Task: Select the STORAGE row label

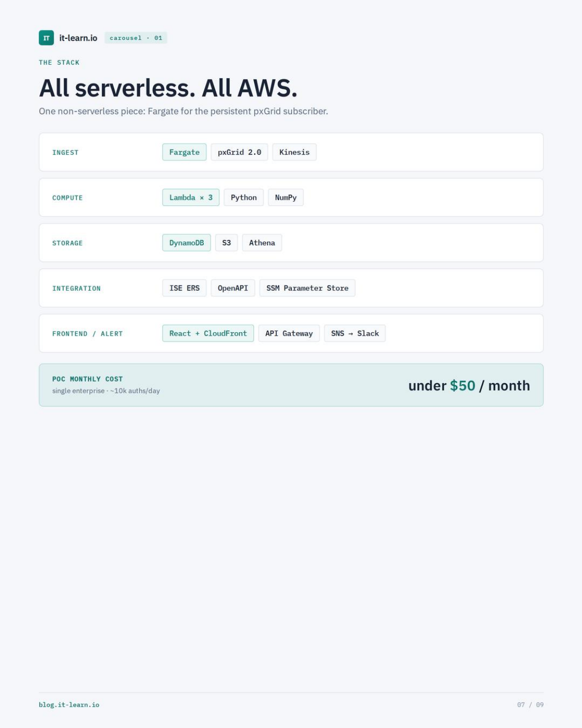Action: 67,243
